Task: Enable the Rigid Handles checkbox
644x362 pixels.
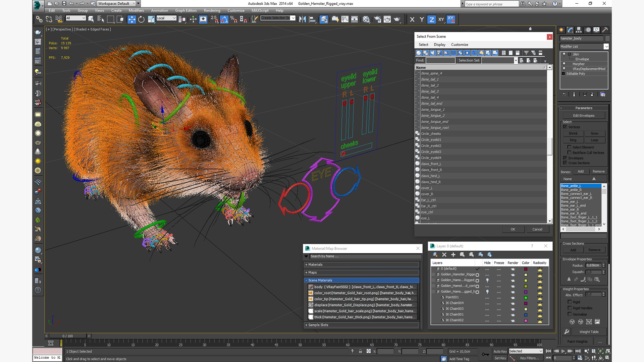Action: tap(570, 308)
